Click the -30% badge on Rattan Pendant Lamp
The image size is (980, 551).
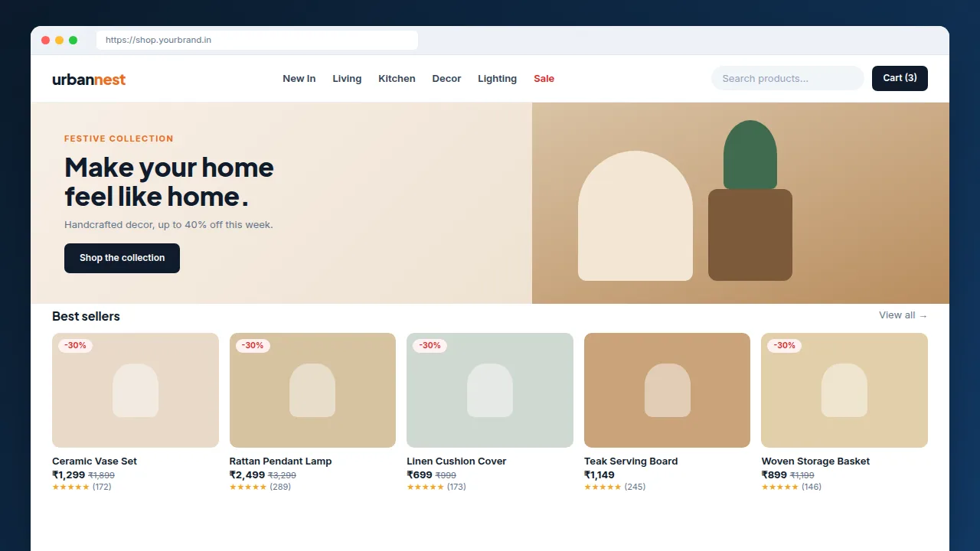pos(253,346)
